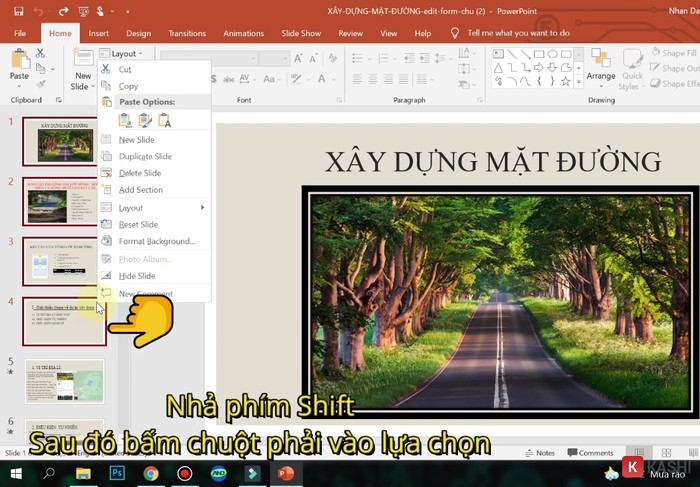Select the road picture on the slide
Viewport: 700px width, 487px height.
coord(500,302)
